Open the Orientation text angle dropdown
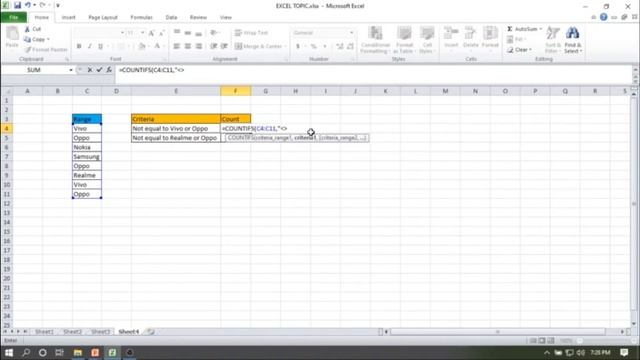Screen dimensions: 640x360 [x=215, y=33]
